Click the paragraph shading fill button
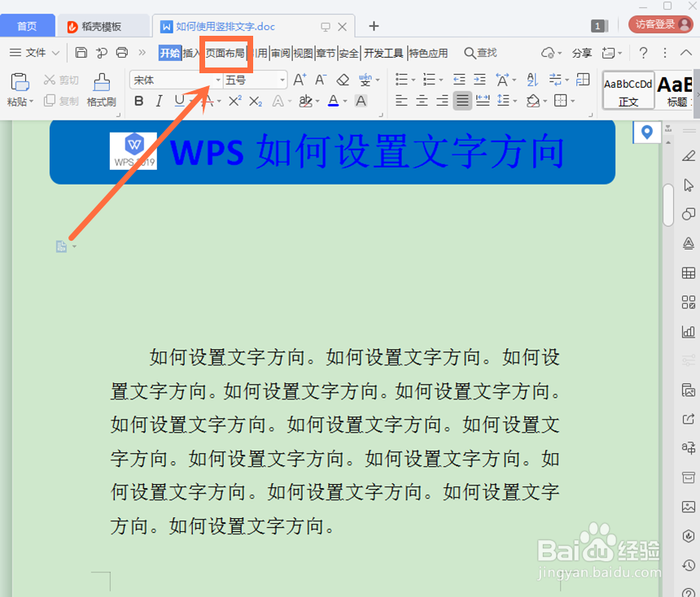The width and height of the screenshot is (700, 597). click(x=532, y=101)
